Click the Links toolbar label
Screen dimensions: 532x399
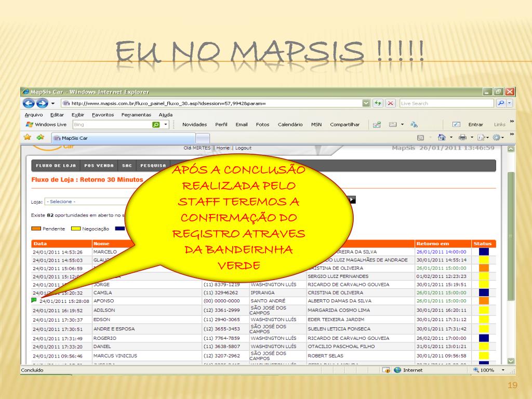pos(499,125)
